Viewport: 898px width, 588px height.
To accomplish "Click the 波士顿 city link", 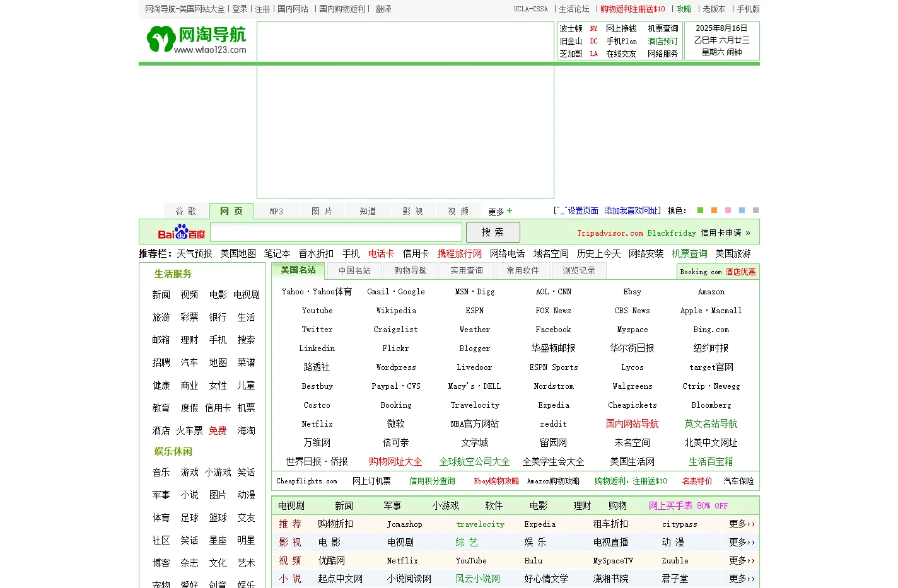I will pyautogui.click(x=571, y=28).
